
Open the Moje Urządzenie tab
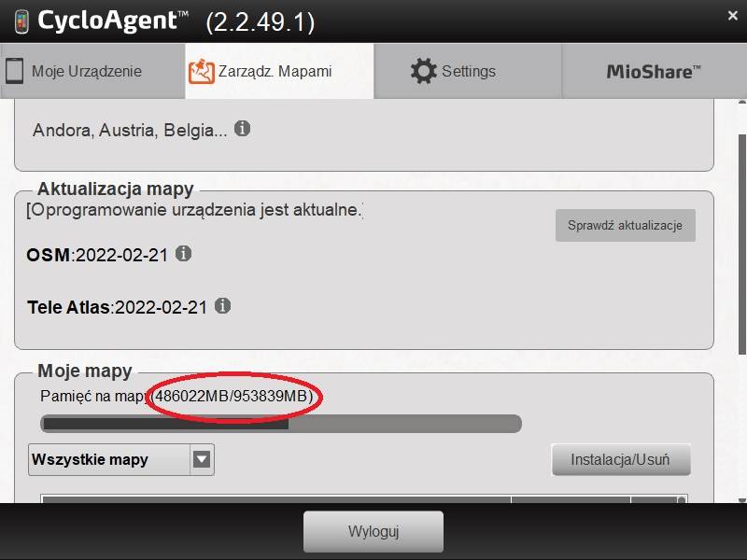click(92, 72)
